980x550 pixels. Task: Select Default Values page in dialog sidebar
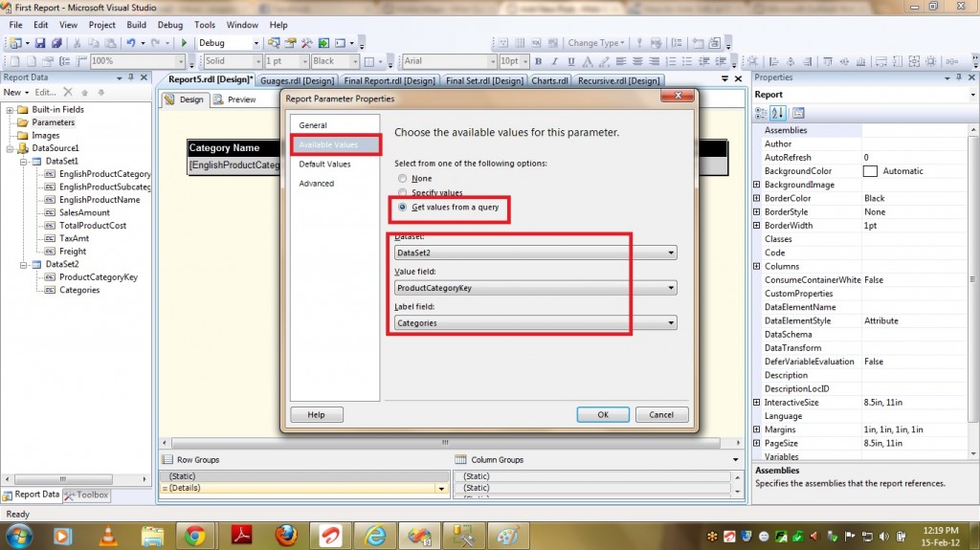pos(323,165)
